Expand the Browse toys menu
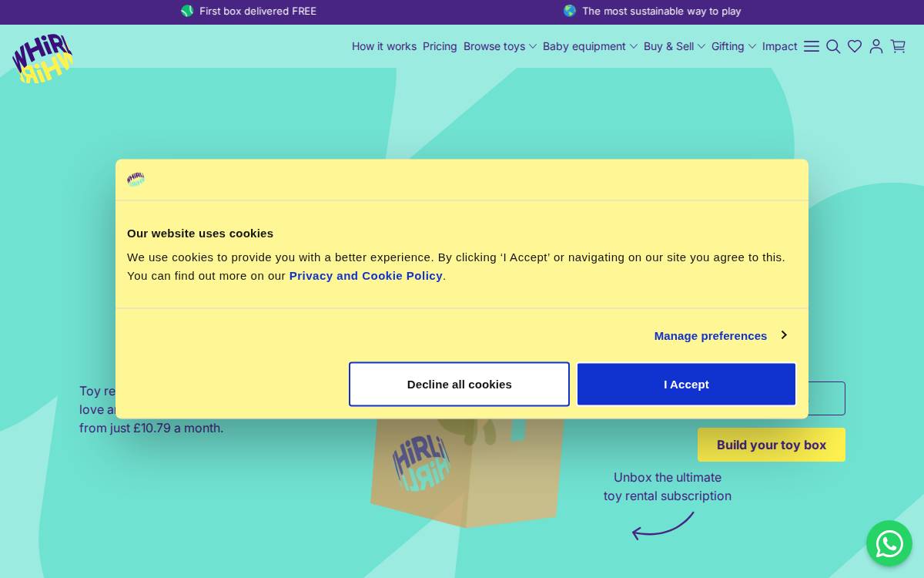Viewport: 924px width, 578px height. click(500, 46)
